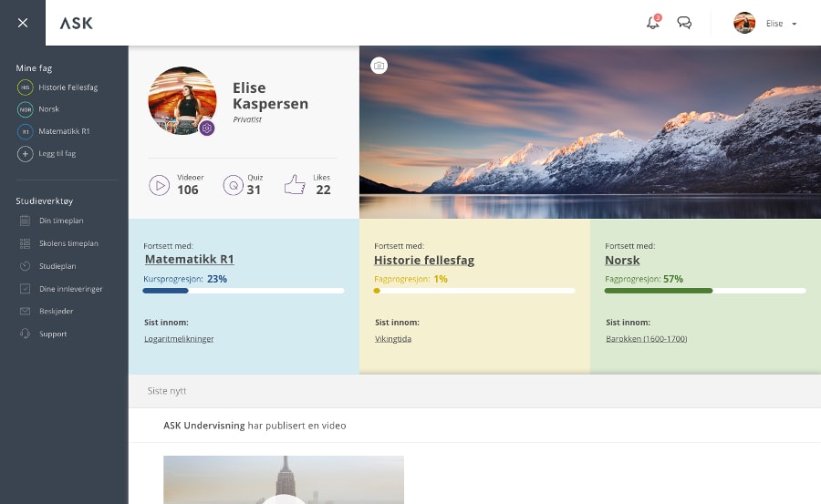Click the Privatist label

click(247, 119)
